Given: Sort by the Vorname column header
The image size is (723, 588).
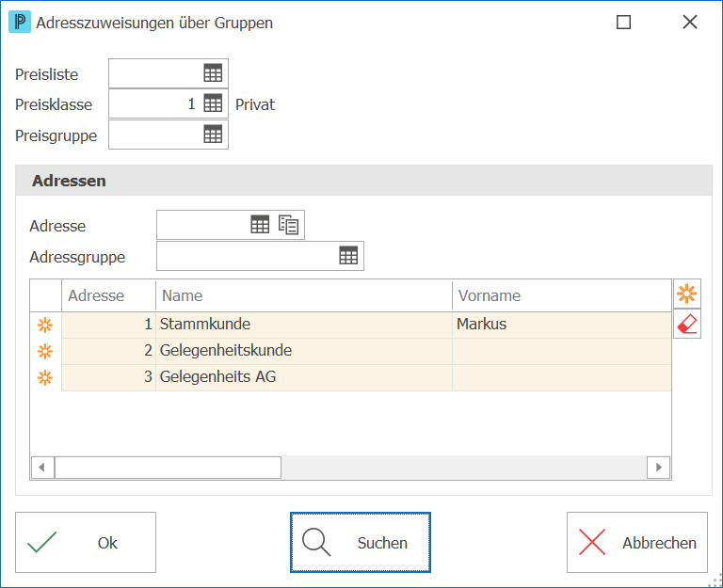Looking at the screenshot, I should [x=562, y=295].
